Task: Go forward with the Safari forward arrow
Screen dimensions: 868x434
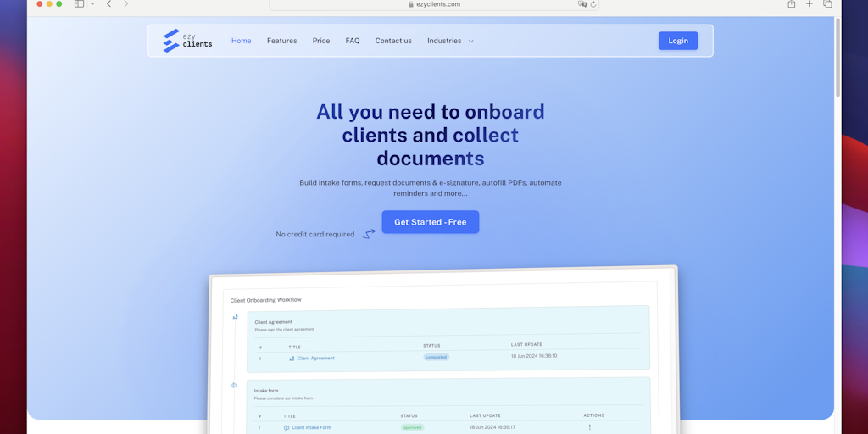Action: pos(126,4)
